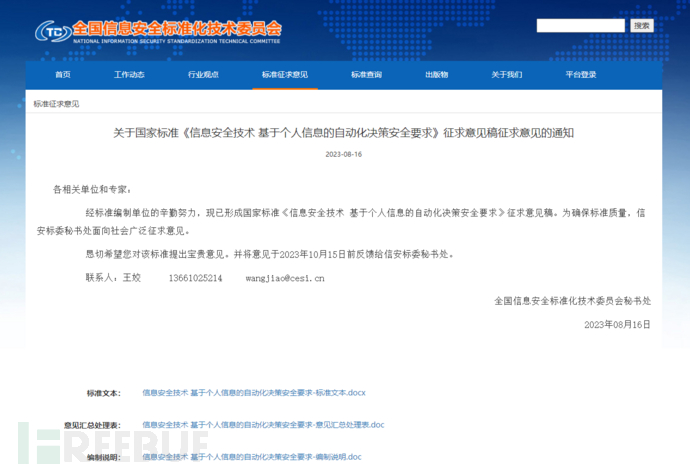This screenshot has height=471, width=690.
Task: Click the 搜索 search button
Action: click(642, 26)
